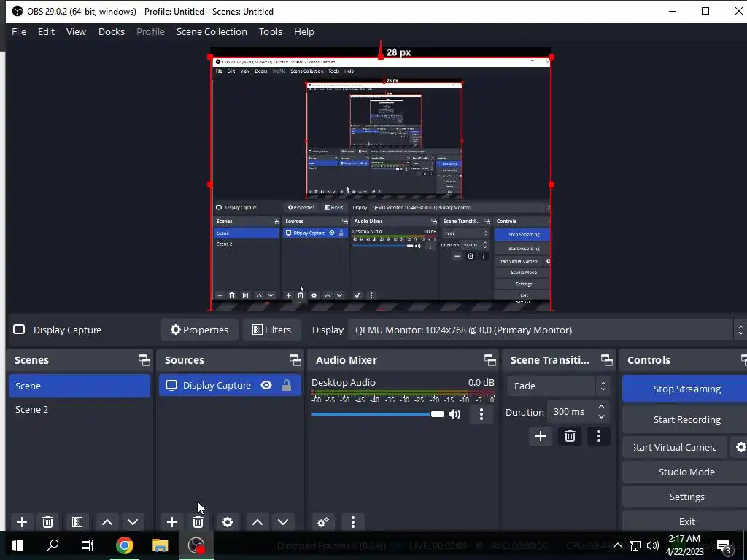Toggle Display Capture visibility eye

[x=266, y=385]
